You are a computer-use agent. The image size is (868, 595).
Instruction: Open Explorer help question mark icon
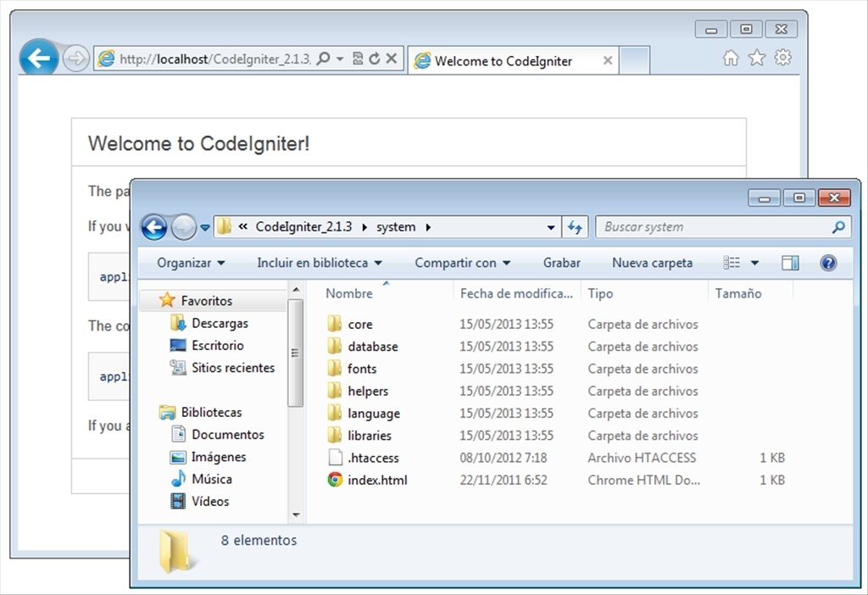click(828, 263)
